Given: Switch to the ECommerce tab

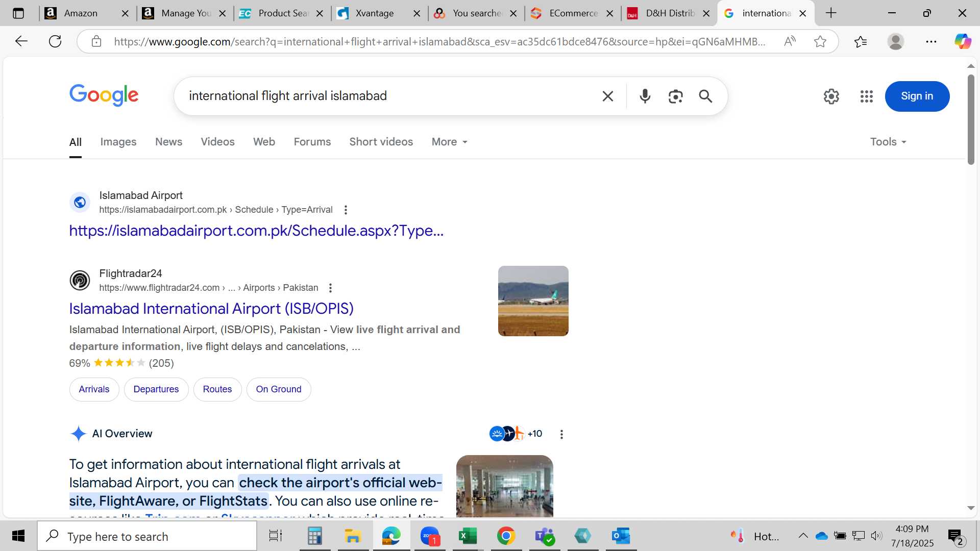Looking at the screenshot, I should (x=573, y=13).
